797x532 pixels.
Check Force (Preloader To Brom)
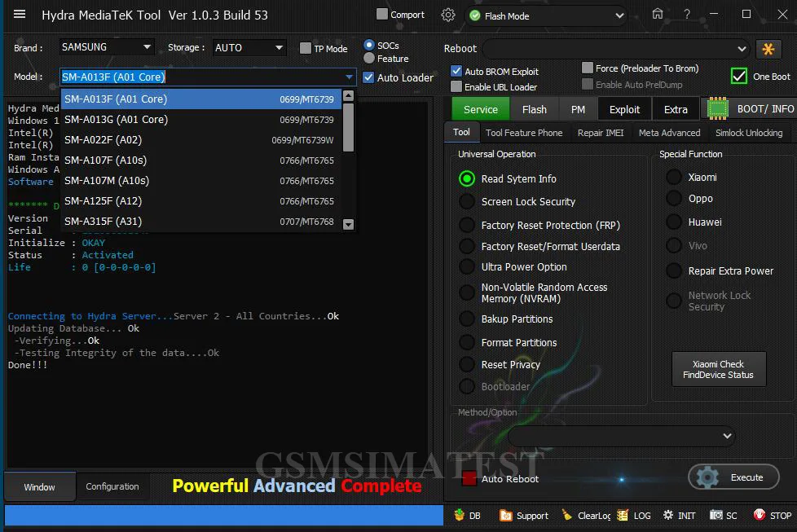pyautogui.click(x=587, y=68)
